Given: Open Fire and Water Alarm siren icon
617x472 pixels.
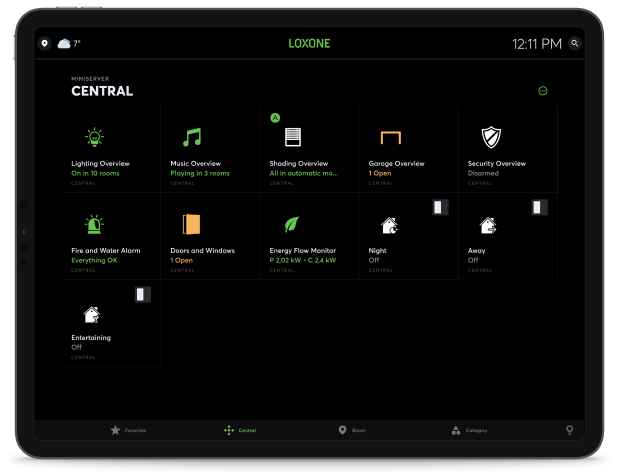Looking at the screenshot, I should point(93,224).
